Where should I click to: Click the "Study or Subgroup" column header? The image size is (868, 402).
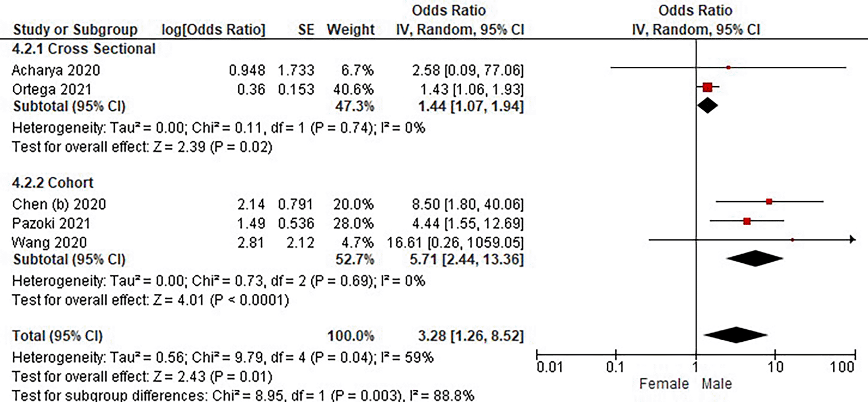click(75, 30)
